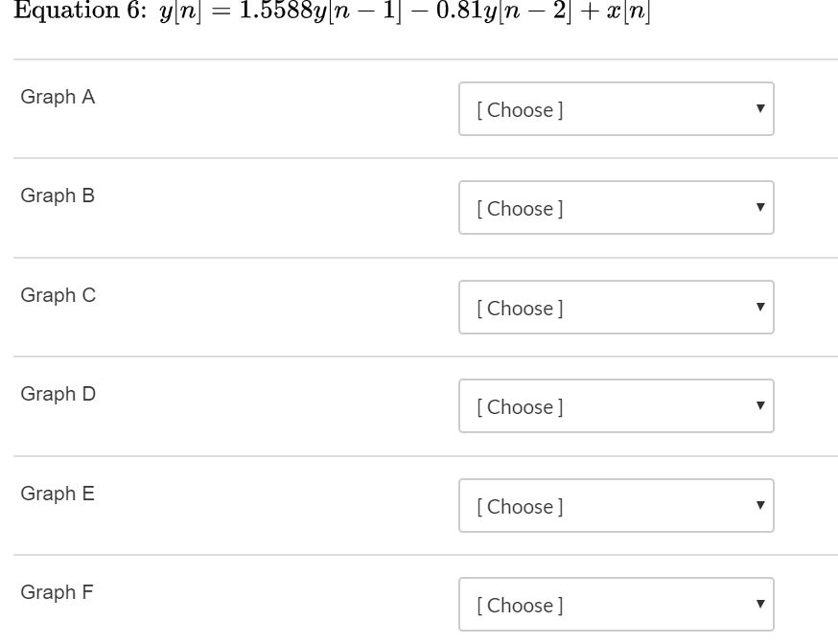Open the Graph A answer dropdown
This screenshot has height=644, width=838.
617,108
